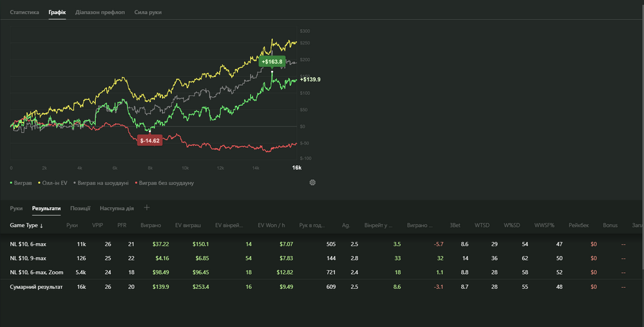Switch to the Статистика tab
This screenshot has height=327, width=644.
click(x=24, y=12)
